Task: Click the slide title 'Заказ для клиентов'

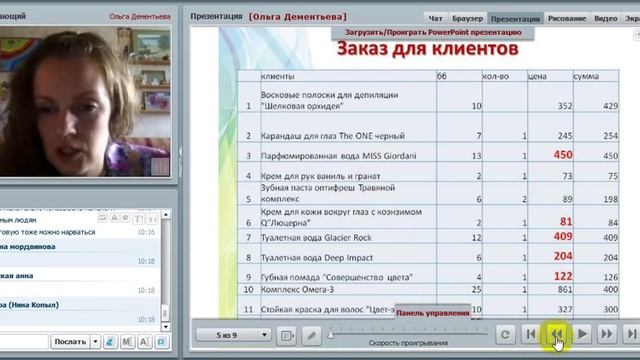Action: point(427,49)
